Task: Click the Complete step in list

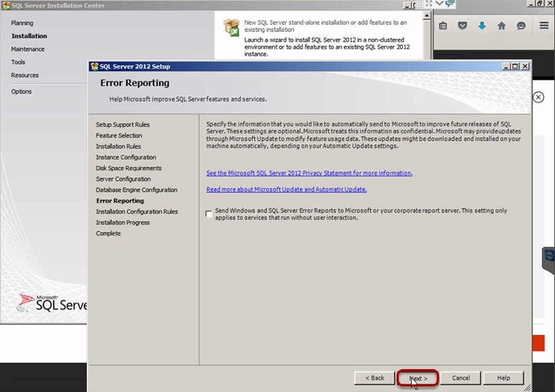Action: pyautogui.click(x=108, y=233)
